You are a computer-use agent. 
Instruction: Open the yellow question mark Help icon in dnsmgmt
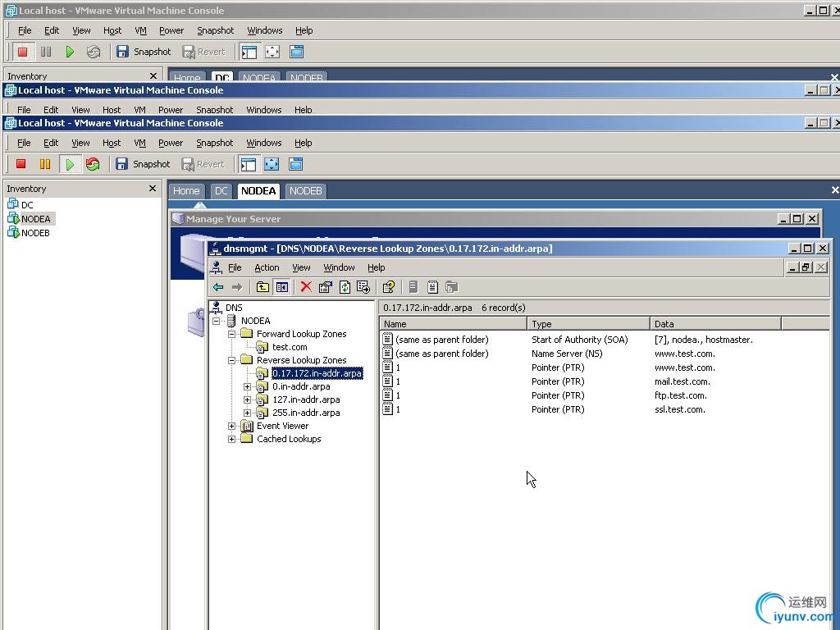click(388, 287)
